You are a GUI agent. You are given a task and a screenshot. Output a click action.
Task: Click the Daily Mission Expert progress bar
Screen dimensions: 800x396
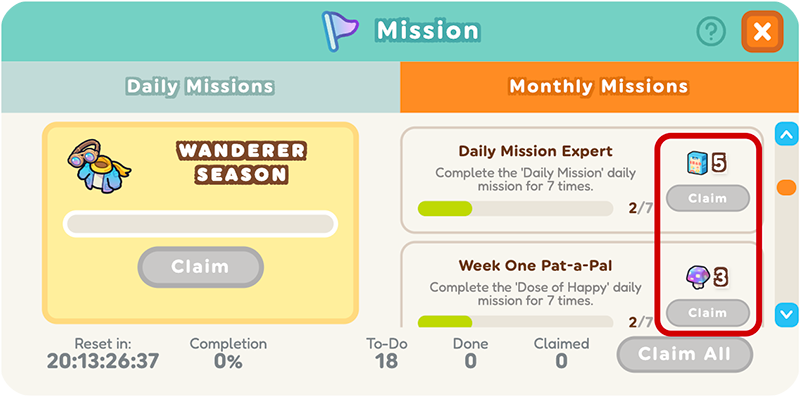click(515, 208)
